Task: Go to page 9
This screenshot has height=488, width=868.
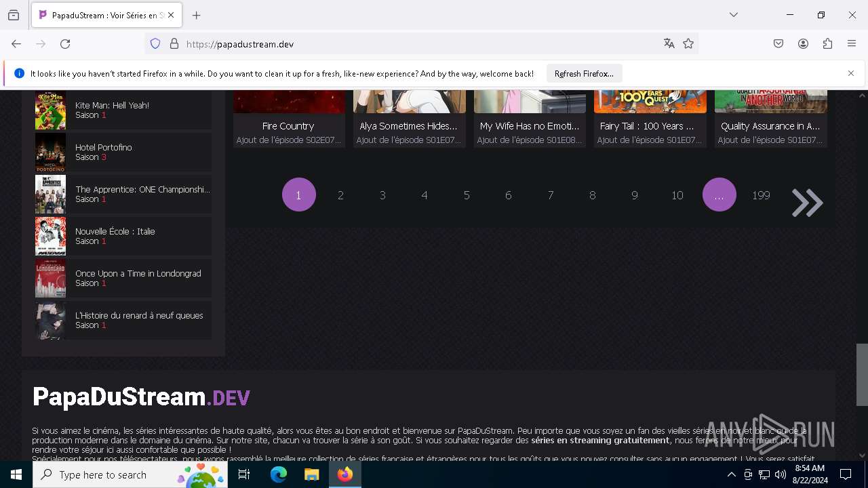Action: pyautogui.click(x=635, y=195)
